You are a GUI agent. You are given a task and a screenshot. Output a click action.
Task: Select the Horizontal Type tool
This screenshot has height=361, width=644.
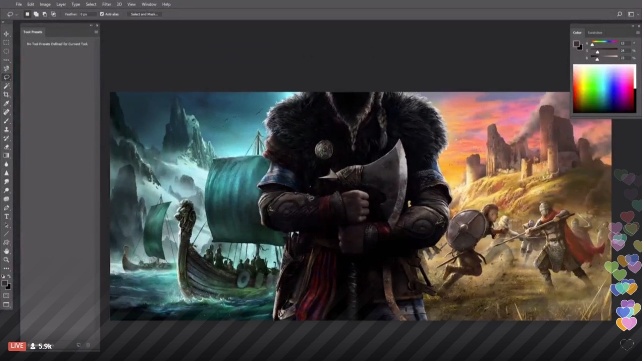coord(6,217)
